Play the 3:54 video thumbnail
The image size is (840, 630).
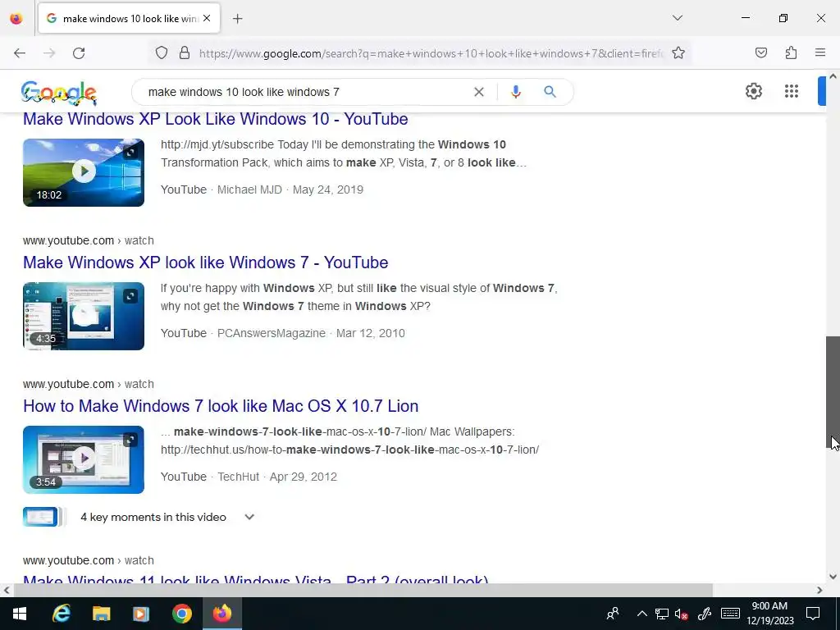84,459
